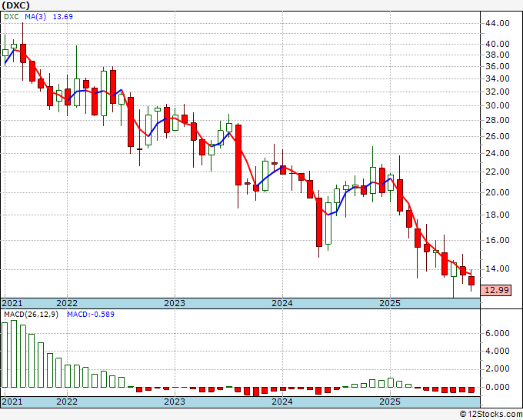
Task: Click the tallest green MACD histogram bar
Action: pos(14,354)
